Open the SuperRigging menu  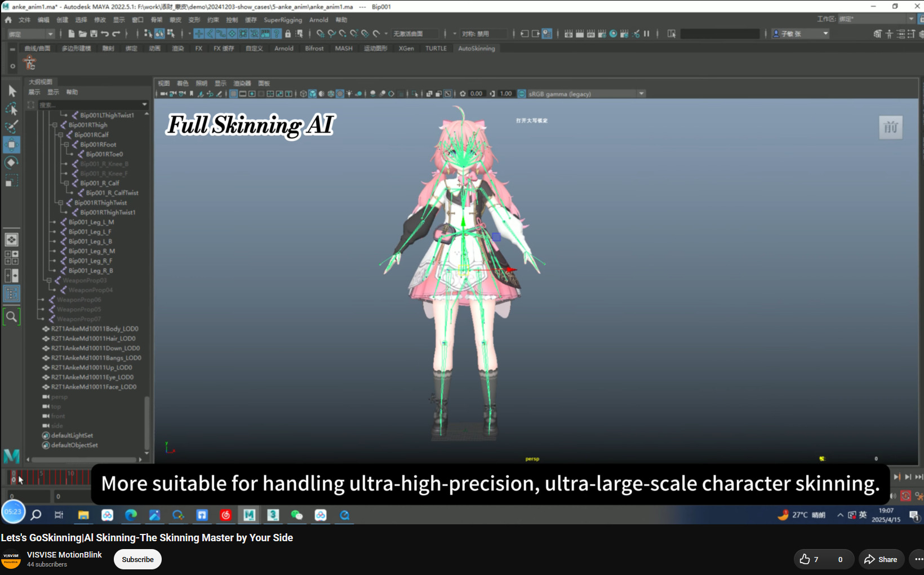click(x=283, y=20)
